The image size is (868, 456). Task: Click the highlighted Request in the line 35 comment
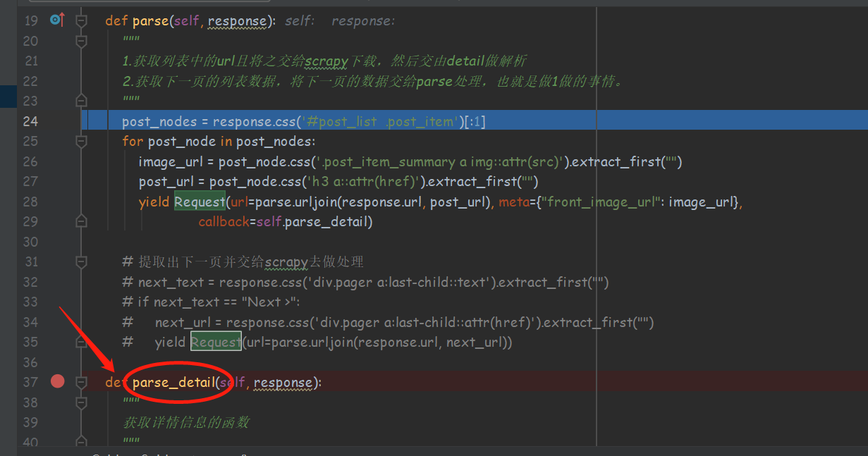coord(216,343)
